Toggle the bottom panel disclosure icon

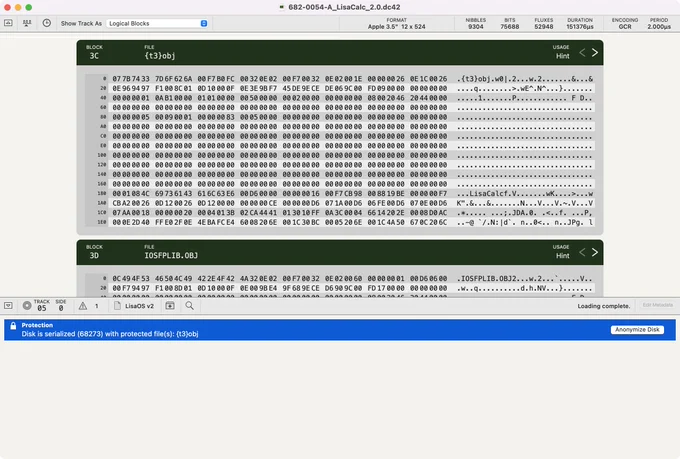coord(8,305)
